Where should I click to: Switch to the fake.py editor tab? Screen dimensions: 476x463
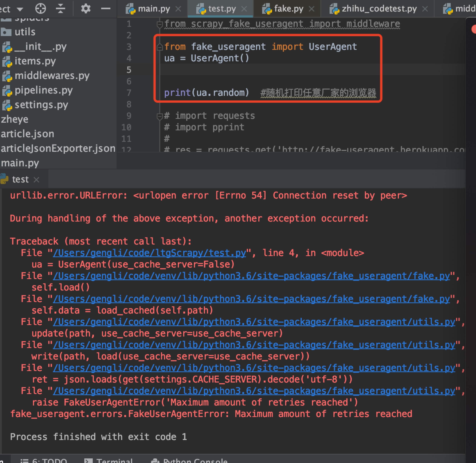coord(288,9)
